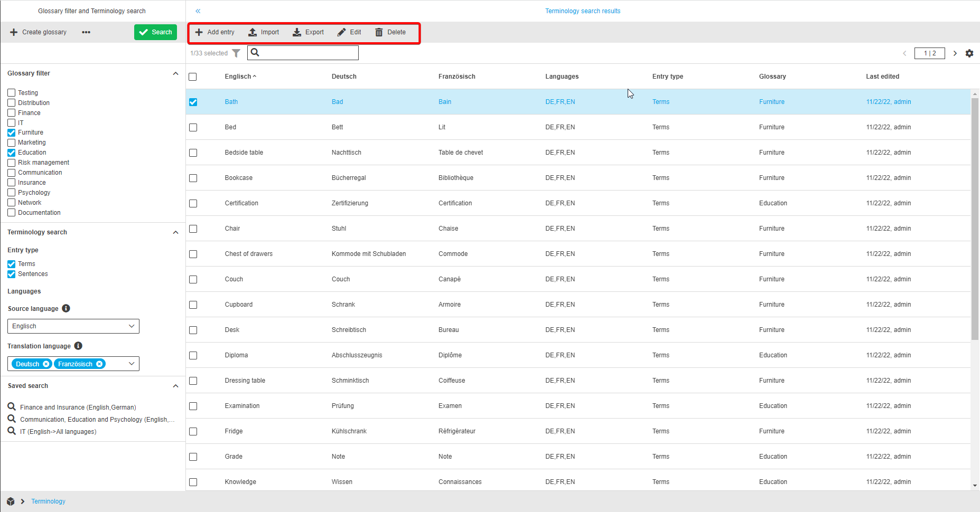Click the Export download icon
Image resolution: width=980 pixels, height=512 pixels.
coord(297,32)
